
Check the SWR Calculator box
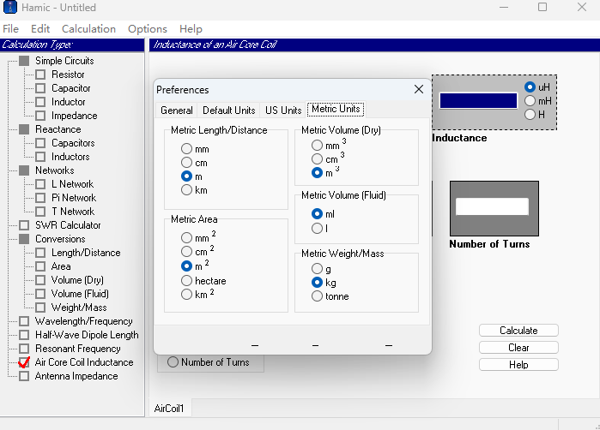tap(25, 225)
